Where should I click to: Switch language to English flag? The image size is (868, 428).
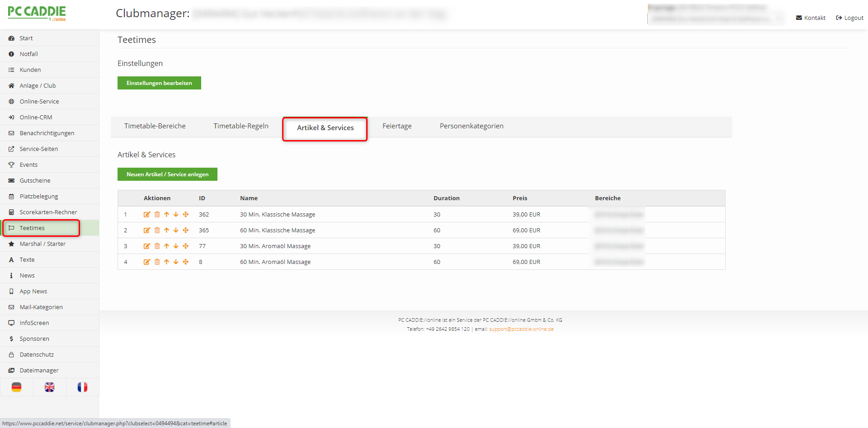(50, 387)
